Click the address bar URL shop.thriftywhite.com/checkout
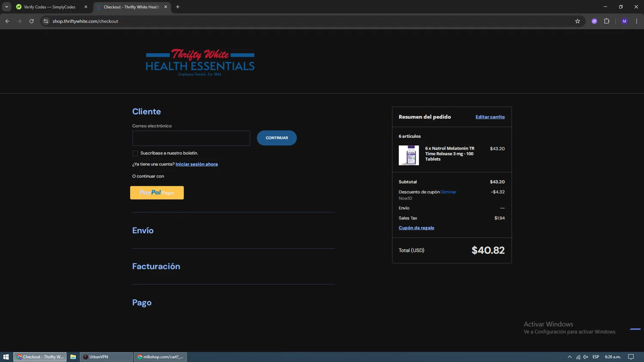The image size is (644, 362). click(x=85, y=21)
